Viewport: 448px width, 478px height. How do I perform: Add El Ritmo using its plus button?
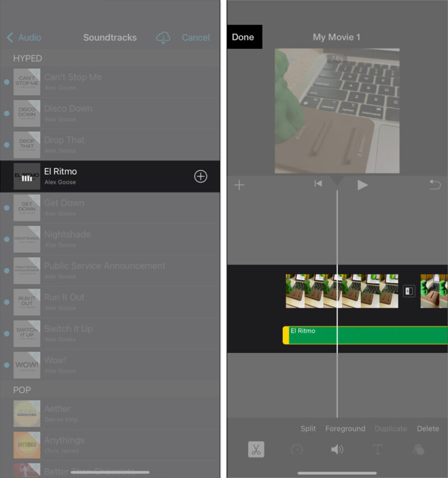200,176
